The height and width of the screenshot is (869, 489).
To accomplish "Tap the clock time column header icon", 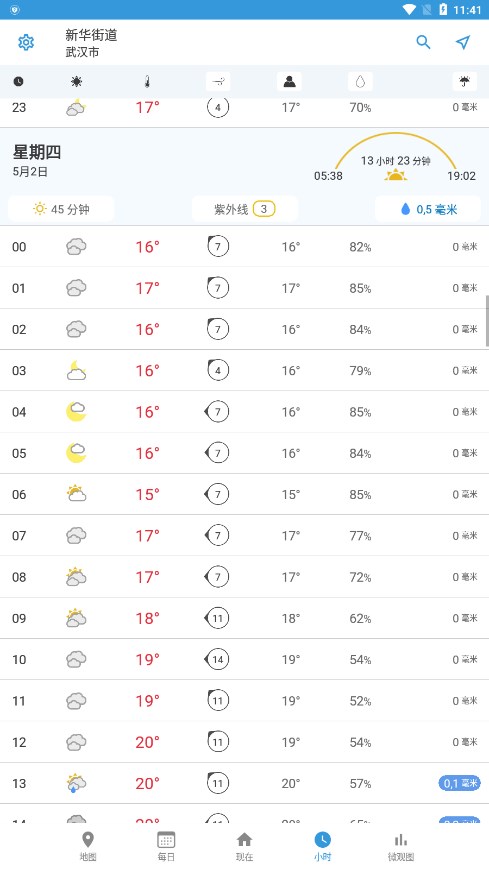I will pyautogui.click(x=18, y=81).
